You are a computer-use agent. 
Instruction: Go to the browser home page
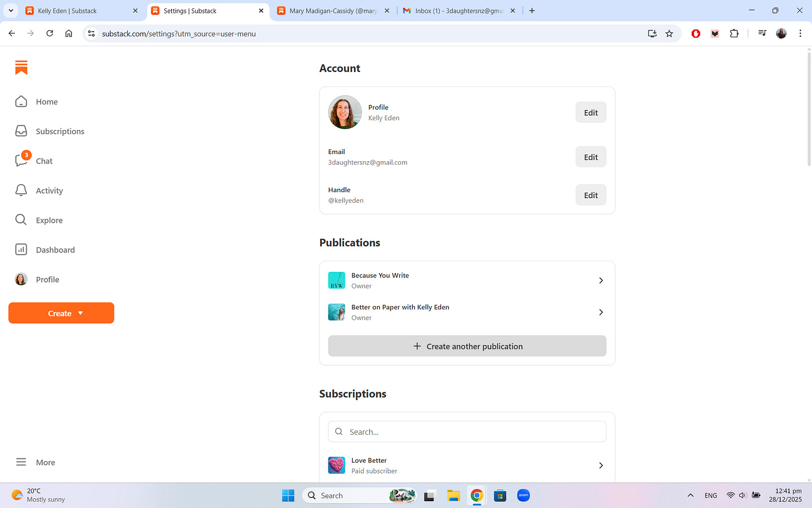[x=69, y=33]
